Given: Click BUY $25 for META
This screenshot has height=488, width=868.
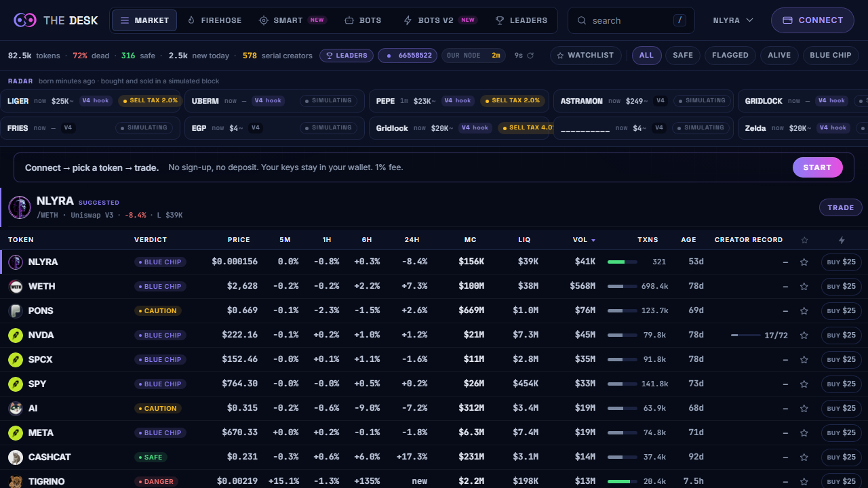Looking at the screenshot, I should coord(841,432).
